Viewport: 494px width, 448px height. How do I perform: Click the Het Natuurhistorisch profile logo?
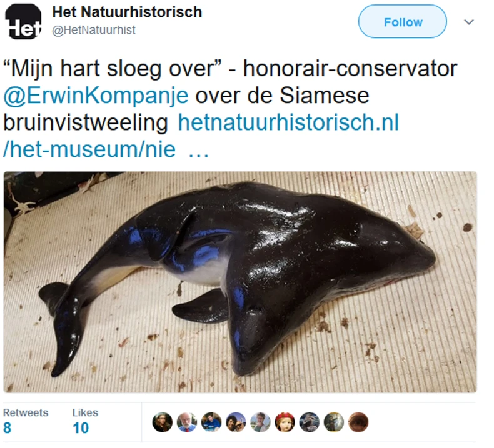click(23, 22)
